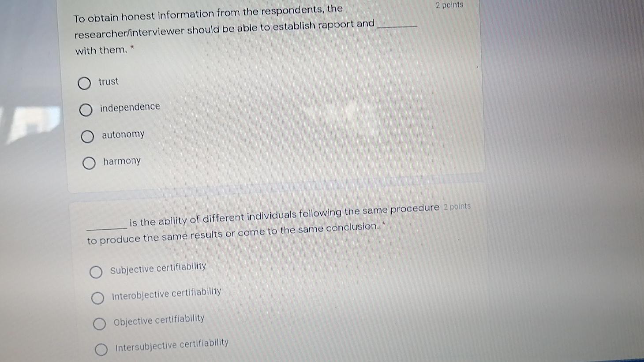
Task: Pick 'Objective certifiability' radio button
Action: pyautogui.click(x=99, y=324)
